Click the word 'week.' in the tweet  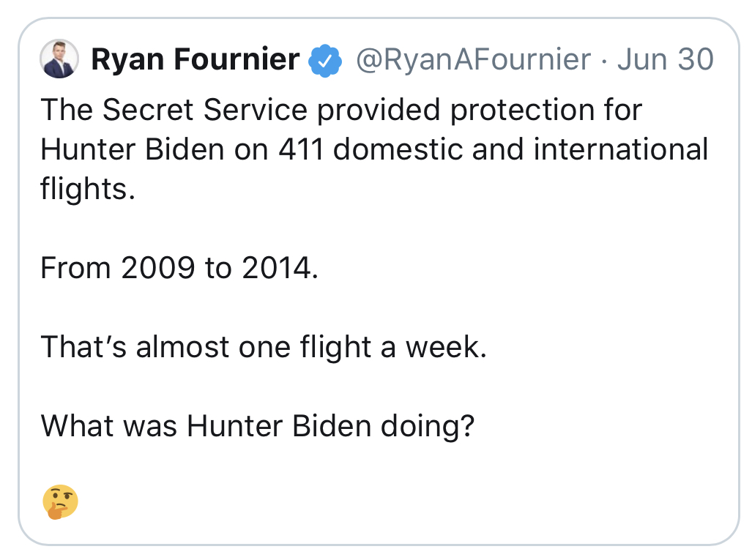pos(446,347)
